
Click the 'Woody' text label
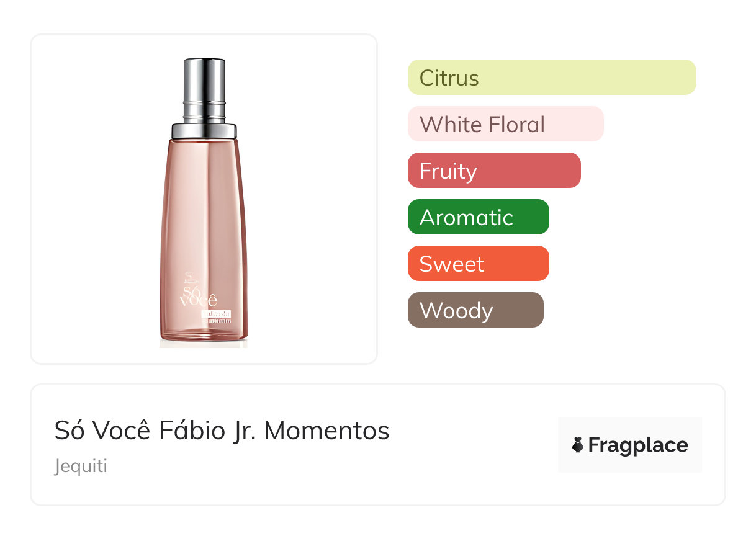[x=456, y=311]
